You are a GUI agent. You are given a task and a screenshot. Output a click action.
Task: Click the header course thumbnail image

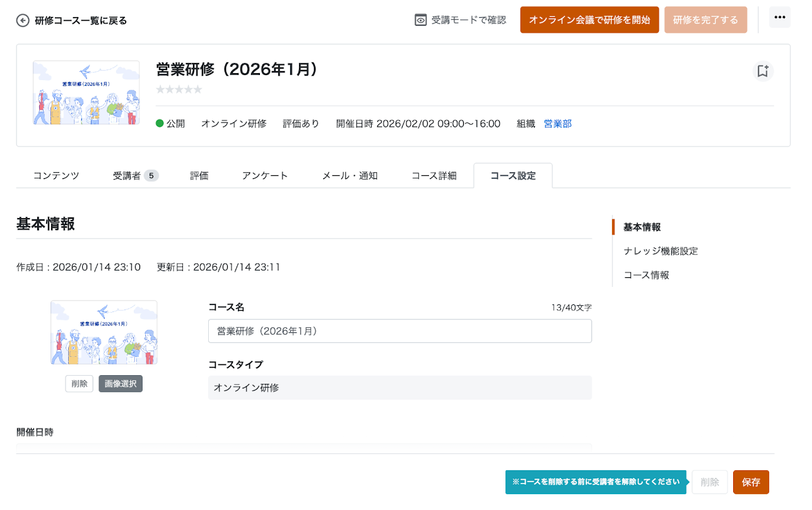(86, 93)
